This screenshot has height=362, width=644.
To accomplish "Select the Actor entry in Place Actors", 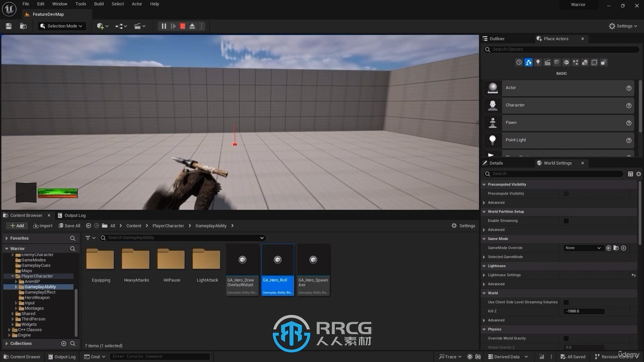I will (x=559, y=88).
